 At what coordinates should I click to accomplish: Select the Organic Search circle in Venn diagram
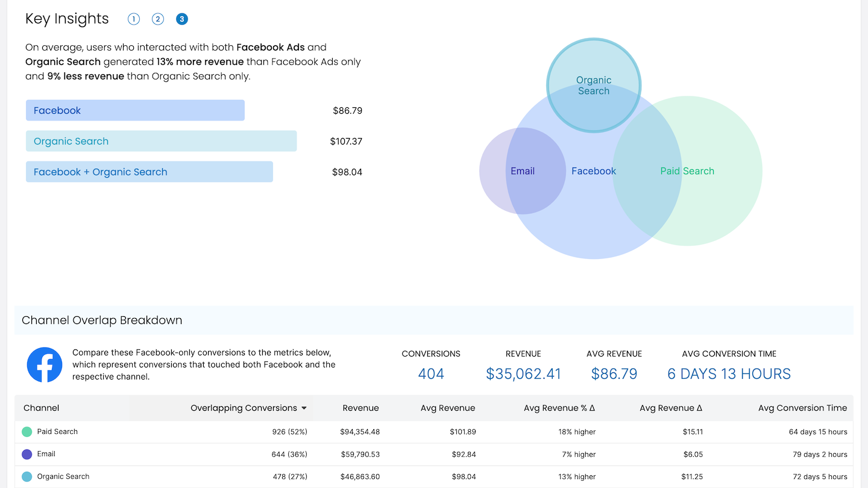(594, 86)
